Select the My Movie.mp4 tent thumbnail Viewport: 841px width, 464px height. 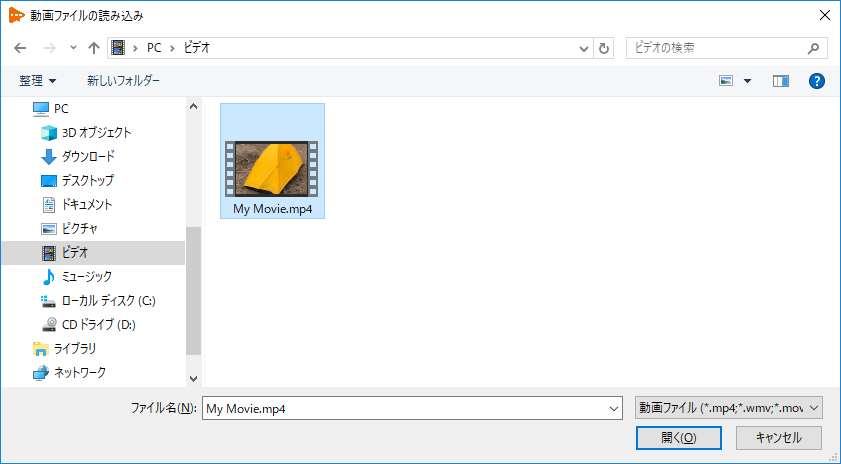[x=272, y=169]
